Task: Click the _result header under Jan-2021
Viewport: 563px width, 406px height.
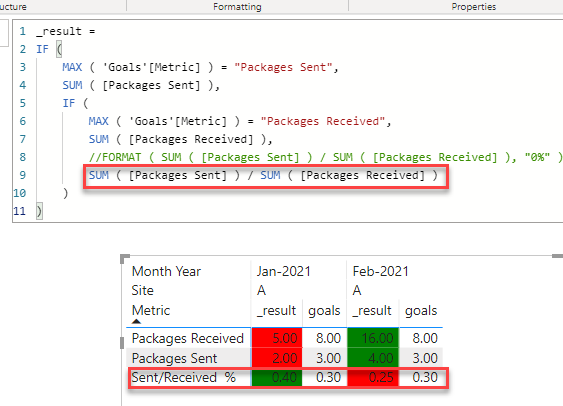Action: tap(276, 311)
